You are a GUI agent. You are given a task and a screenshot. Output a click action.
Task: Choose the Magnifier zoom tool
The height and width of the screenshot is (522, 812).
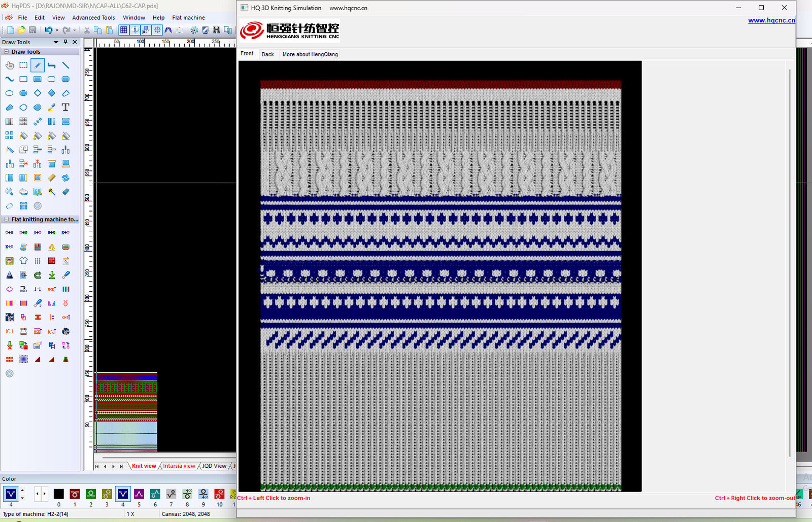(x=9, y=192)
